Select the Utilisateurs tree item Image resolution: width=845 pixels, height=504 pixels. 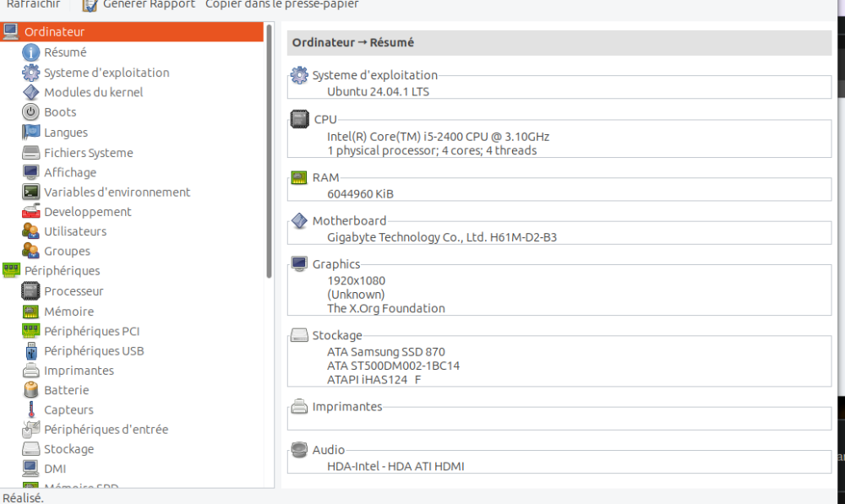(75, 231)
